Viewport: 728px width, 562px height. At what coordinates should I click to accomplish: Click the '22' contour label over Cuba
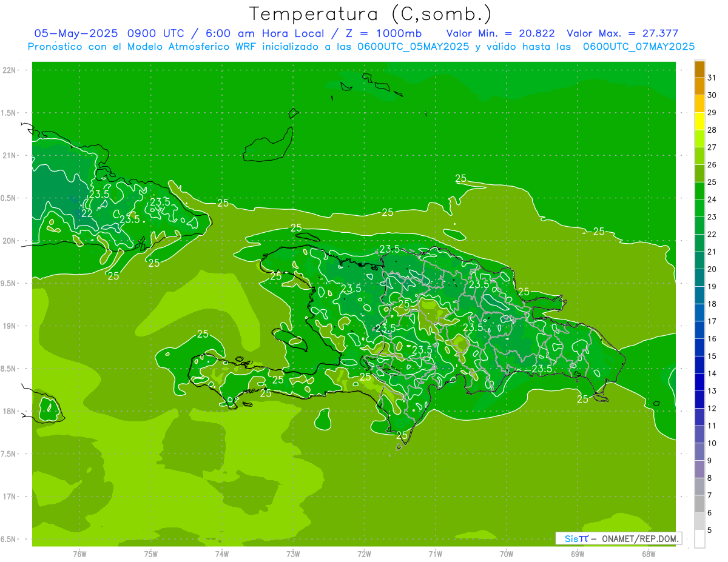(87, 213)
